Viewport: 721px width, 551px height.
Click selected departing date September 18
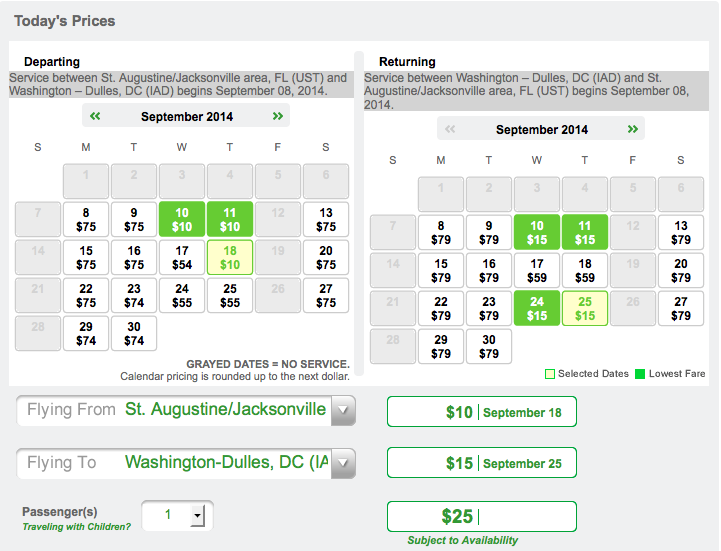[x=230, y=258]
